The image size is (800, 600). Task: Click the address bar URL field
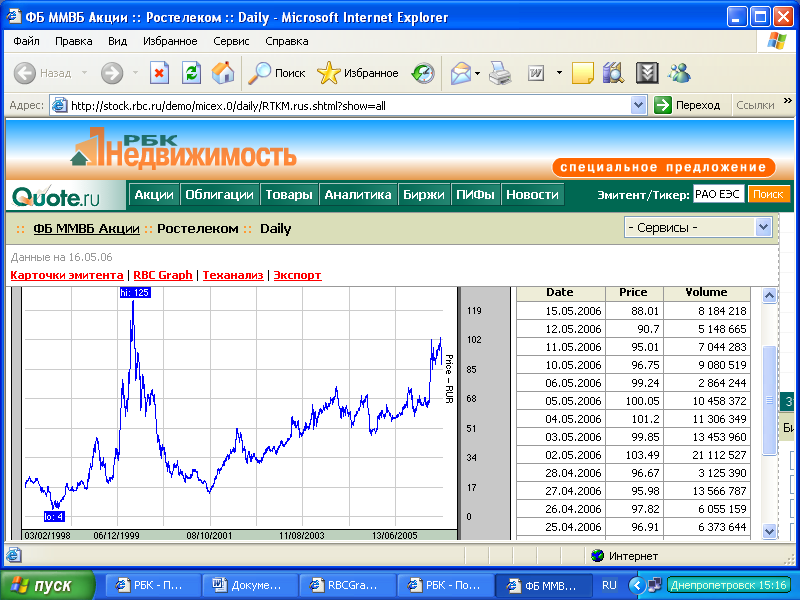[x=349, y=106]
